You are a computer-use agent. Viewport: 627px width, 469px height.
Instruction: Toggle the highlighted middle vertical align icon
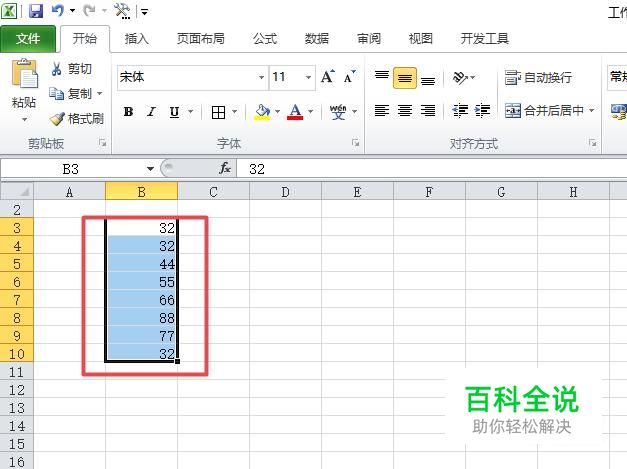[405, 78]
